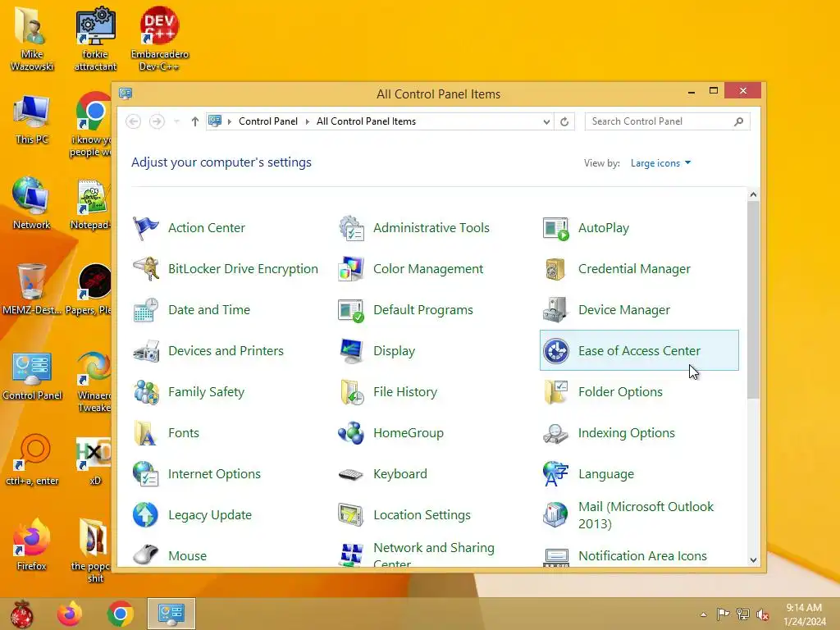Open the Mail Microsoft Outlook icon
This screenshot has width=840, height=630.
pos(555,515)
